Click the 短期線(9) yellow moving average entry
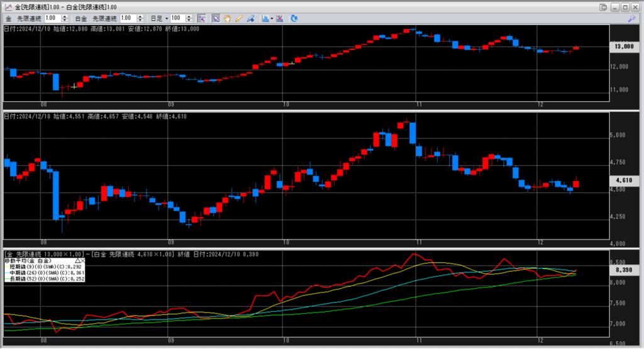 click(45, 267)
